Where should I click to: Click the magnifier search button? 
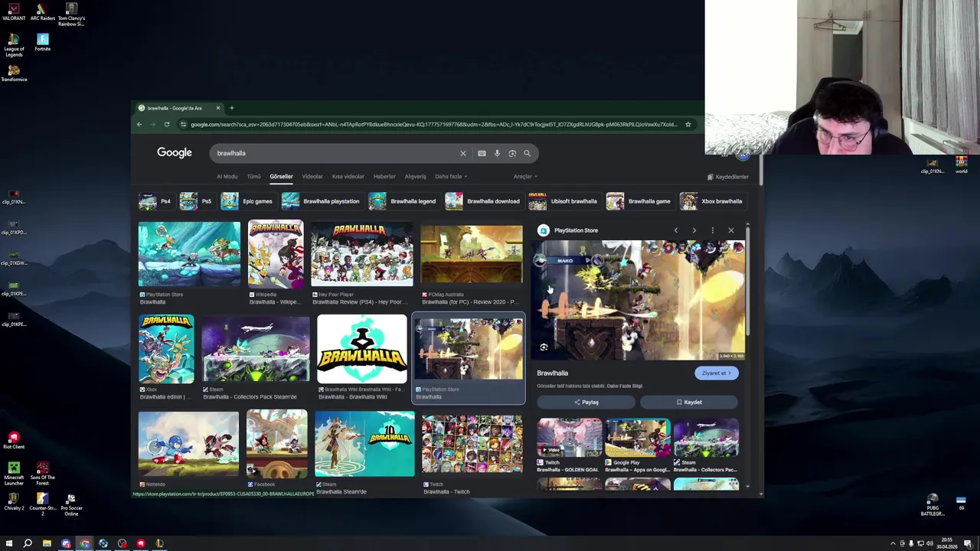(x=527, y=153)
